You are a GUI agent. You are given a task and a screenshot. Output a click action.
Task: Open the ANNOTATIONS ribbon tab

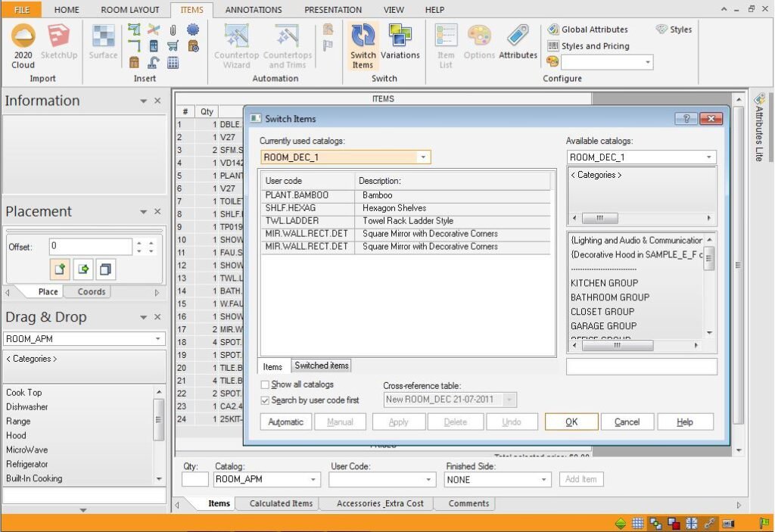pyautogui.click(x=254, y=9)
